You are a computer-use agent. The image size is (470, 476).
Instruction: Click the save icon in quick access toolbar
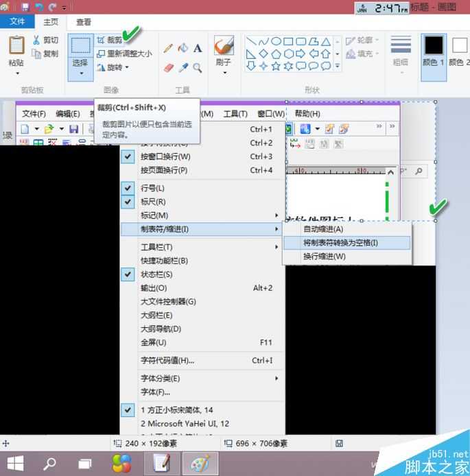point(25,7)
